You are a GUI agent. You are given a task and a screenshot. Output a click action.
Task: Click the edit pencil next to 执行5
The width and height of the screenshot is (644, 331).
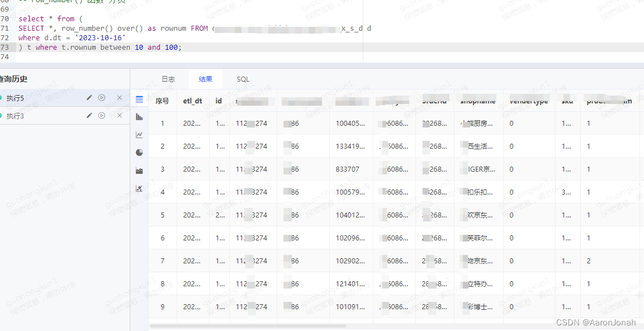click(89, 97)
